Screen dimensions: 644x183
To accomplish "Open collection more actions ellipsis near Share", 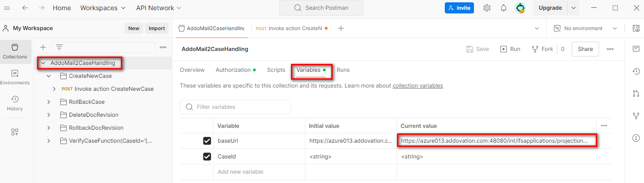I will 610,49.
